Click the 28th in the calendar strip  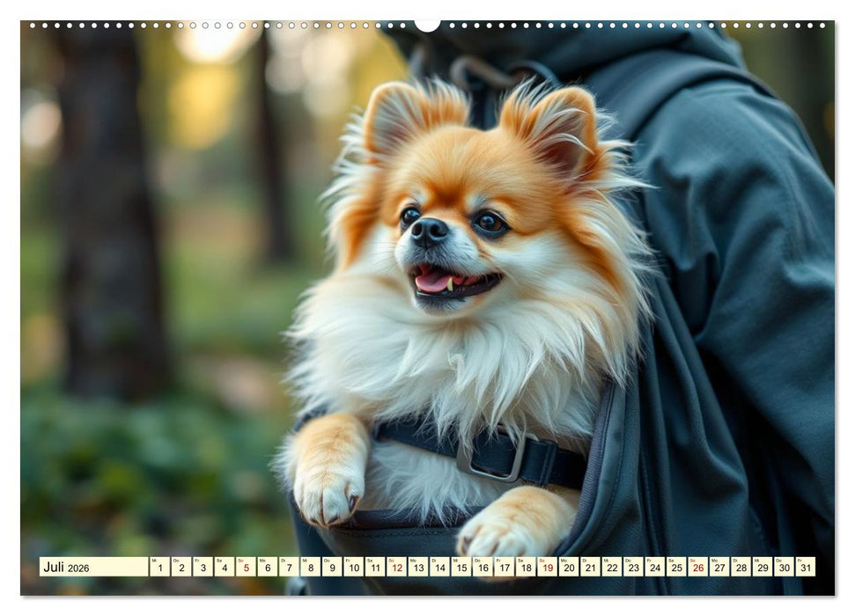pos(741,568)
